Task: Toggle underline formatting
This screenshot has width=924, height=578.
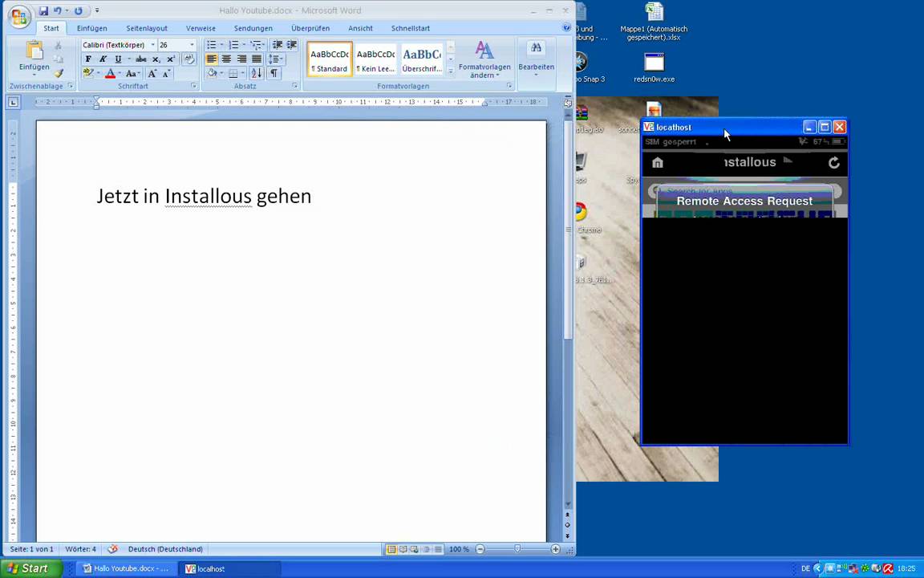Action: click(118, 59)
